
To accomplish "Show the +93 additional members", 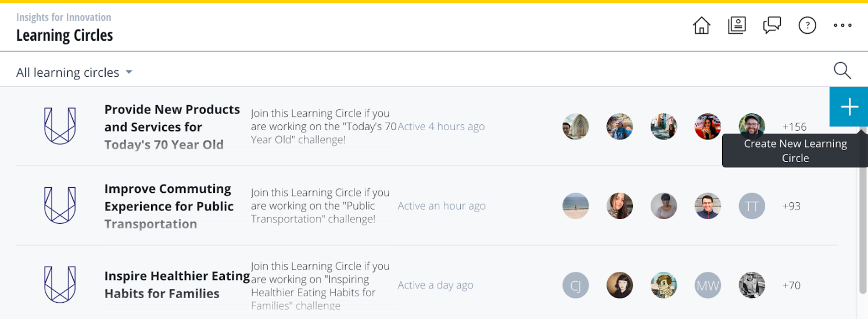I will [791, 206].
